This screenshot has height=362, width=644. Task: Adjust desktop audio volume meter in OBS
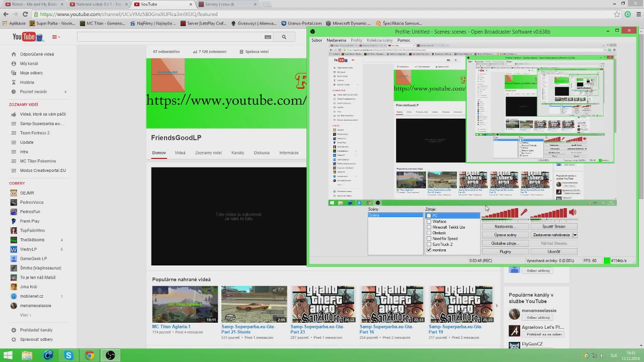(548, 214)
